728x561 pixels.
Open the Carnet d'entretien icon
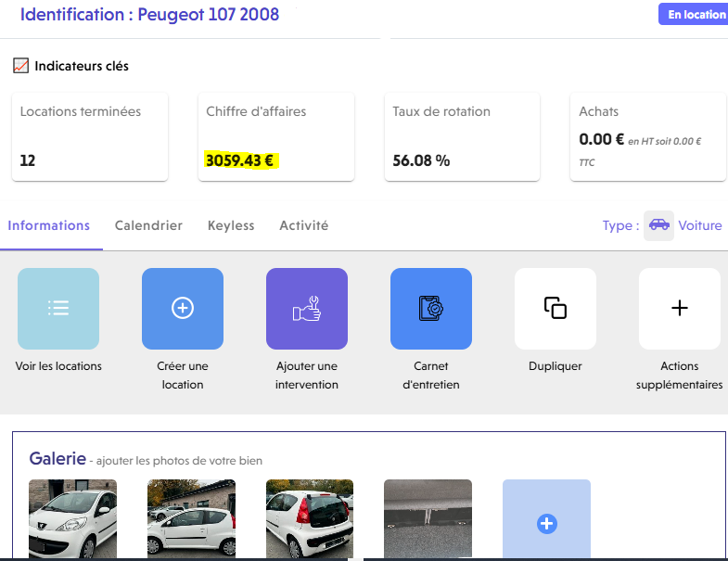(x=431, y=309)
